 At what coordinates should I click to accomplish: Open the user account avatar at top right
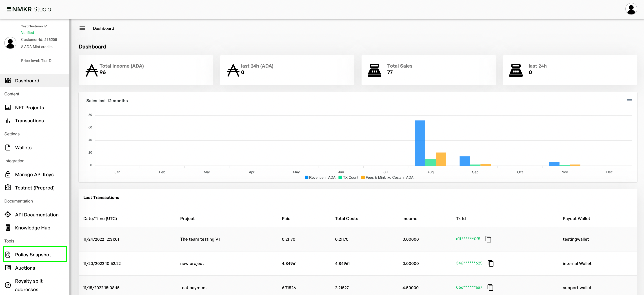click(x=631, y=9)
